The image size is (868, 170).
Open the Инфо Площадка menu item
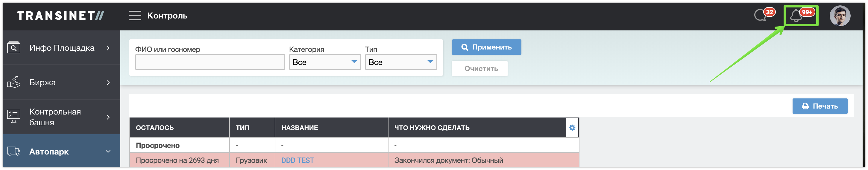[x=62, y=48]
